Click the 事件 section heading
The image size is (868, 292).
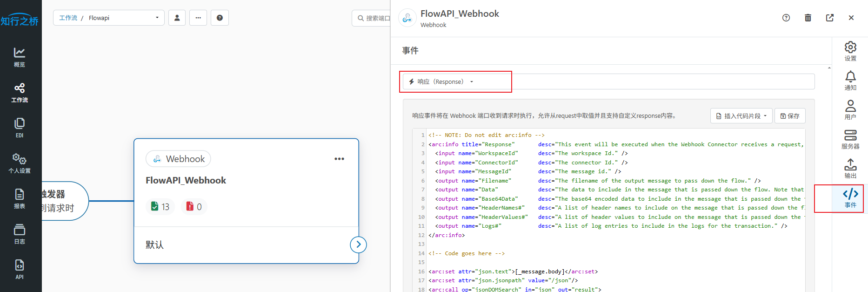(410, 50)
